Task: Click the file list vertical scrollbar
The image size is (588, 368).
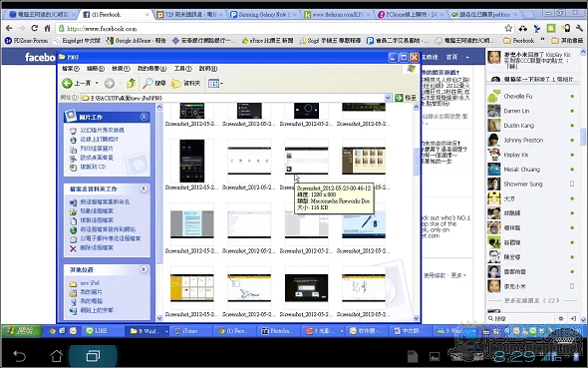Action: pos(416,212)
